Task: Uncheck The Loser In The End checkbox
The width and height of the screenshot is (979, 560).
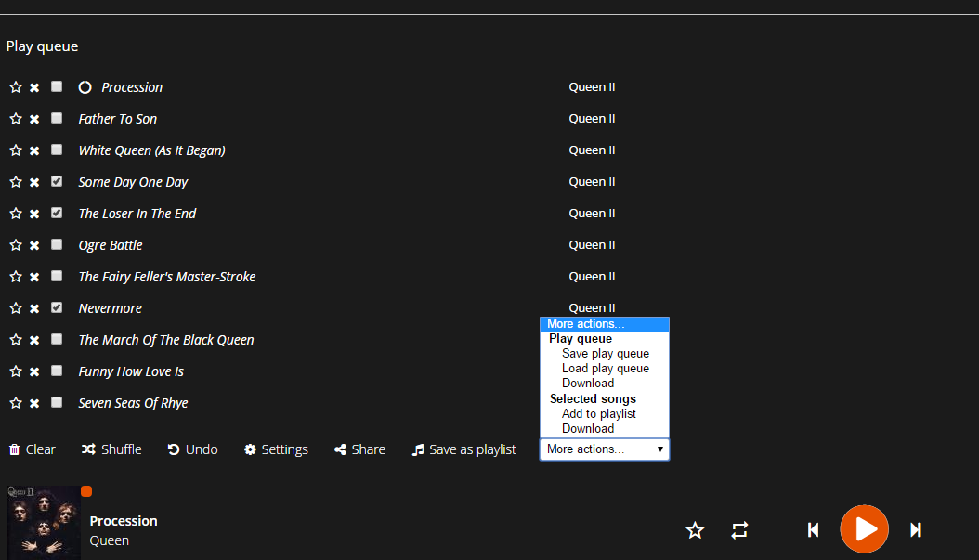Action: tap(57, 213)
